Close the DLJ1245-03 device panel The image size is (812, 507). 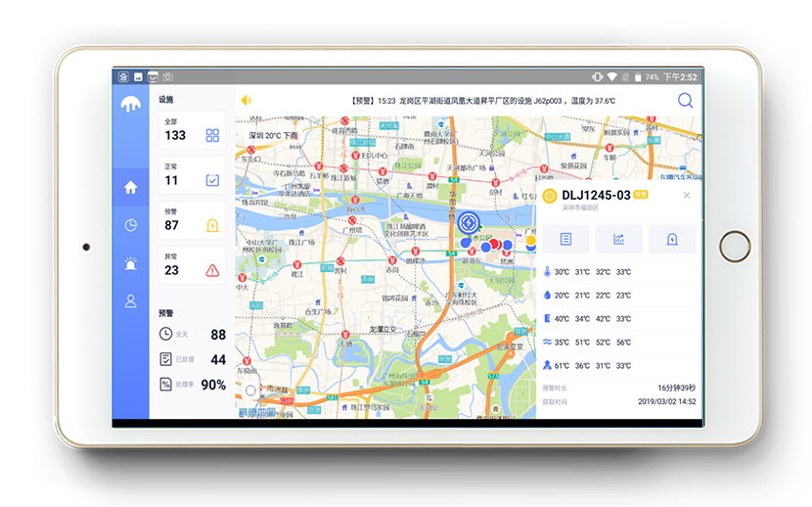click(x=686, y=196)
